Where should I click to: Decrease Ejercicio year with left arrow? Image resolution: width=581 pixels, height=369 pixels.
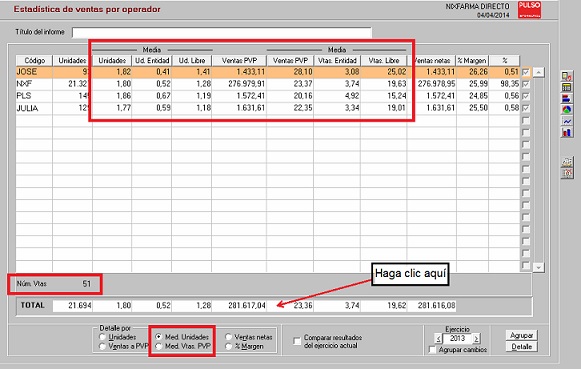(x=438, y=338)
